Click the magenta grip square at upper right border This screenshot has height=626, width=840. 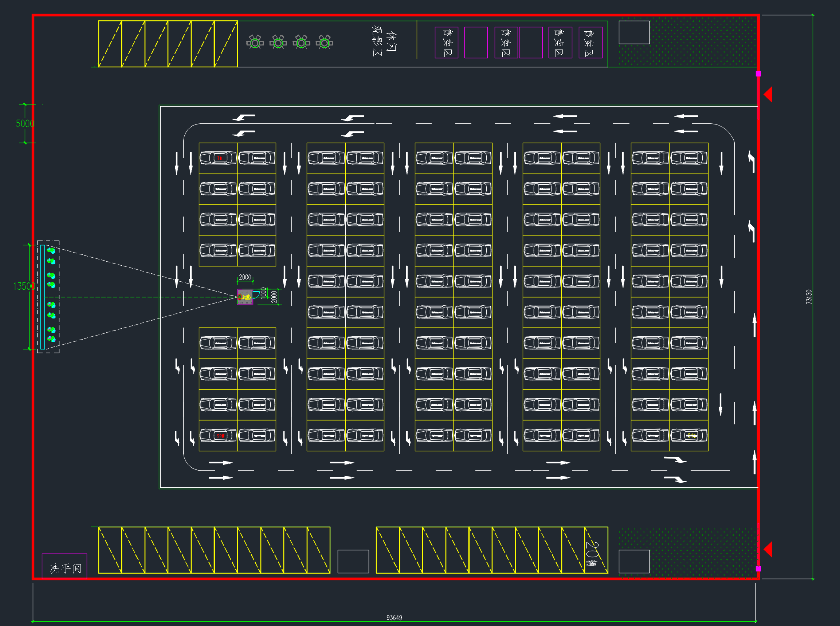pyautogui.click(x=758, y=74)
